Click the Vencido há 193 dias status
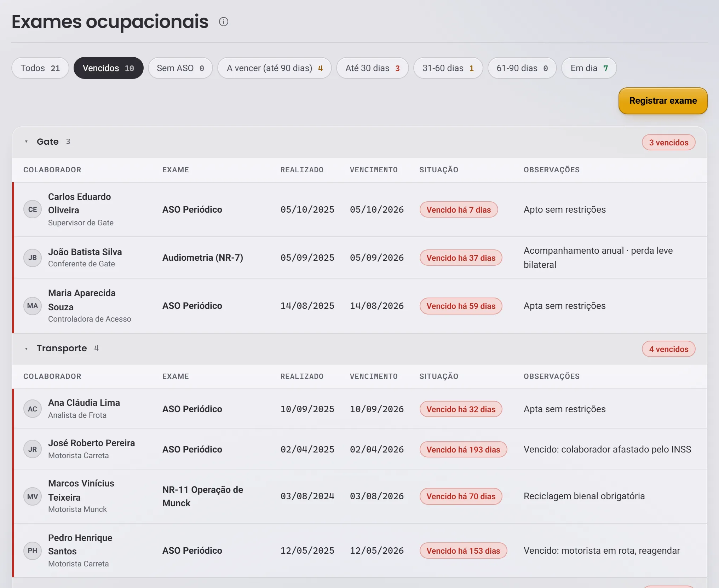 point(464,450)
